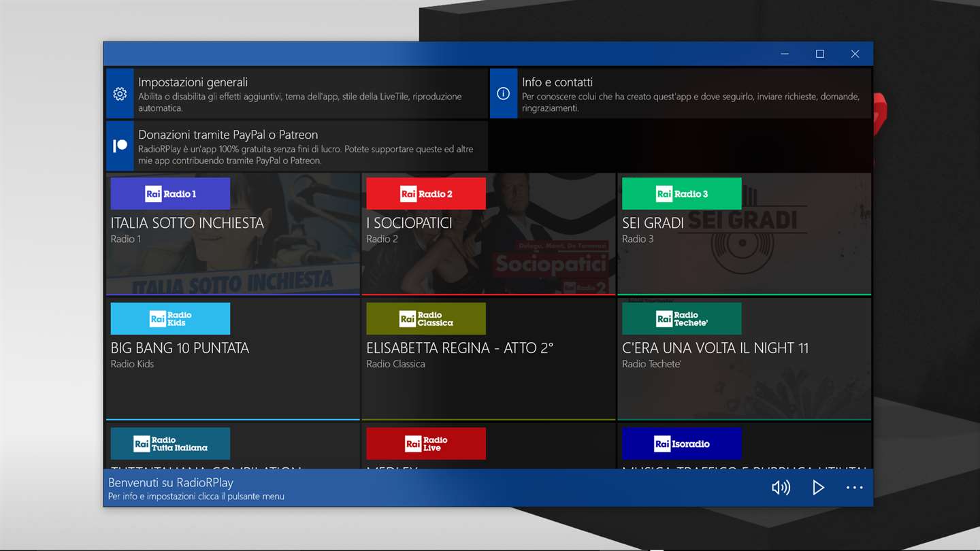Click the gear icon for Impostazioni generali
This screenshot has height=551, width=980.
[x=120, y=94]
